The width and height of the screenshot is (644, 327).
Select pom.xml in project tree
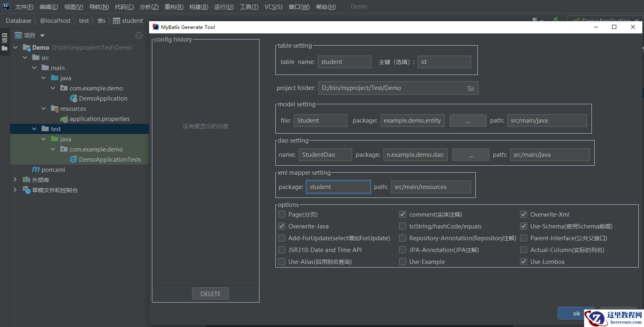53,170
